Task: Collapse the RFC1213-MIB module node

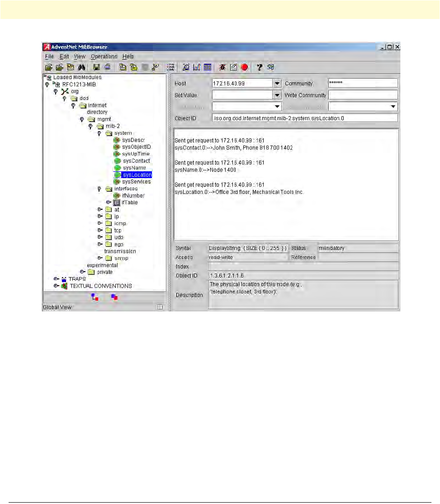Action: [x=47, y=85]
